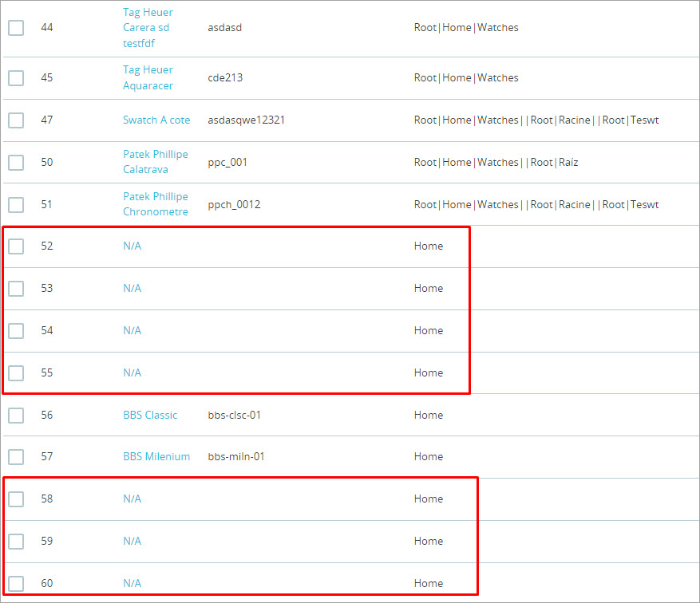This screenshot has height=603, width=700.
Task: Select the checkbox in row 52
Action: coord(16,246)
